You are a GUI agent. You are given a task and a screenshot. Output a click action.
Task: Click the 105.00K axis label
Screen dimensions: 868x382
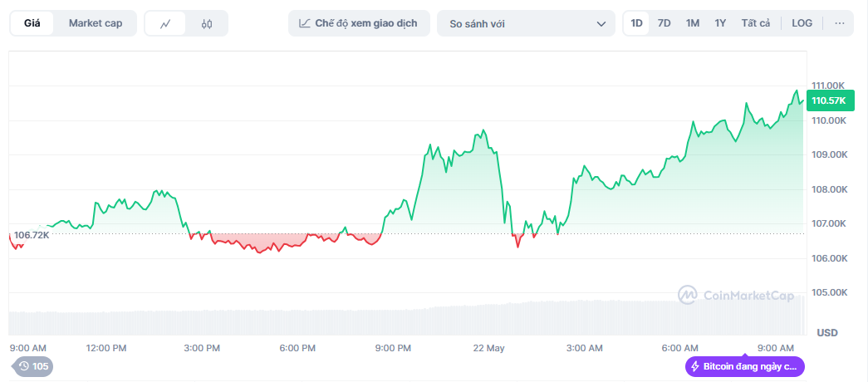click(829, 292)
